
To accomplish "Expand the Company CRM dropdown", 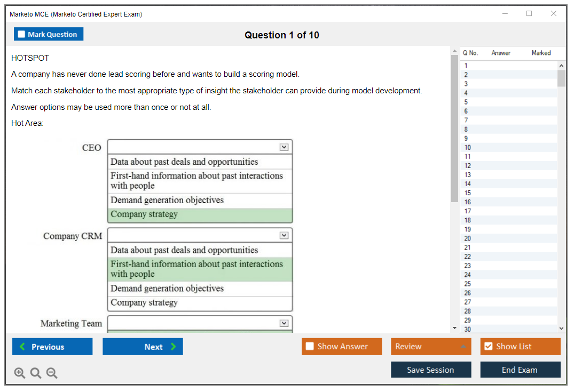I will click(284, 235).
